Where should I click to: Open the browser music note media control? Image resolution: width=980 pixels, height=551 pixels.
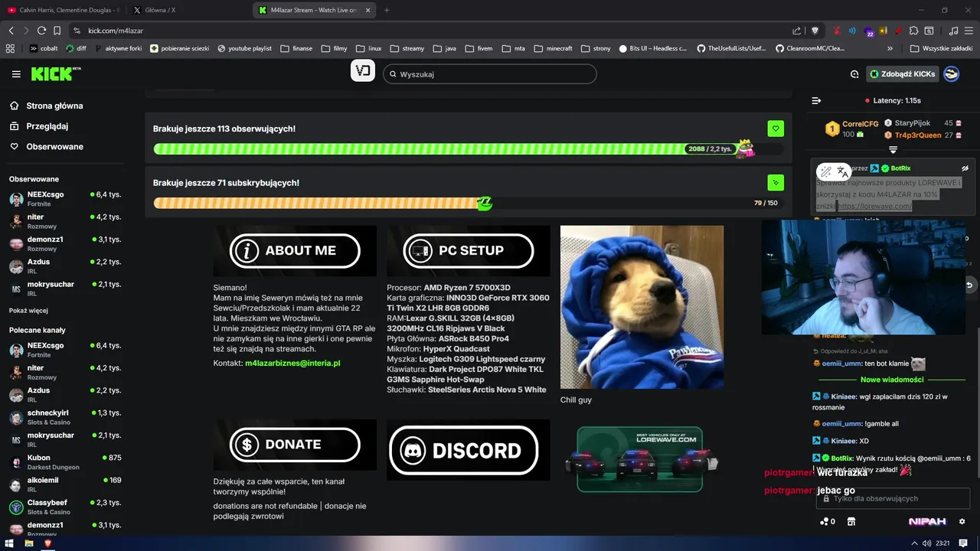pos(953,31)
